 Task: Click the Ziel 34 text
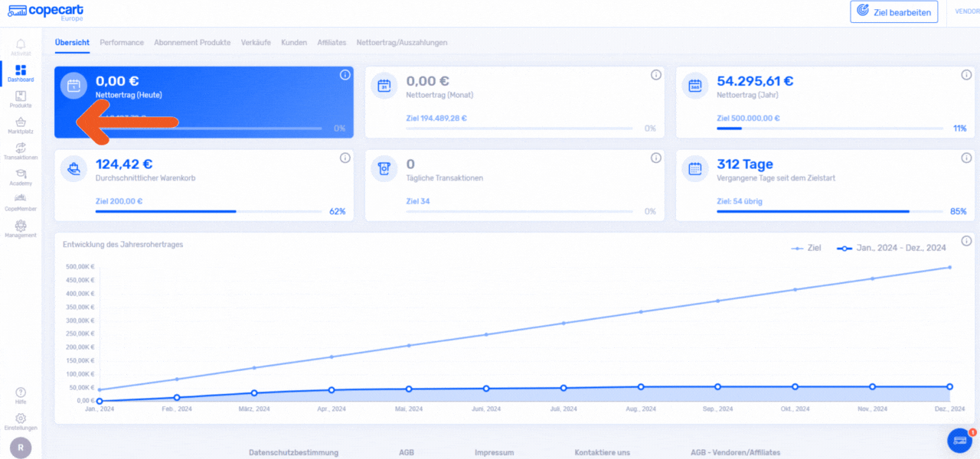[x=417, y=201]
